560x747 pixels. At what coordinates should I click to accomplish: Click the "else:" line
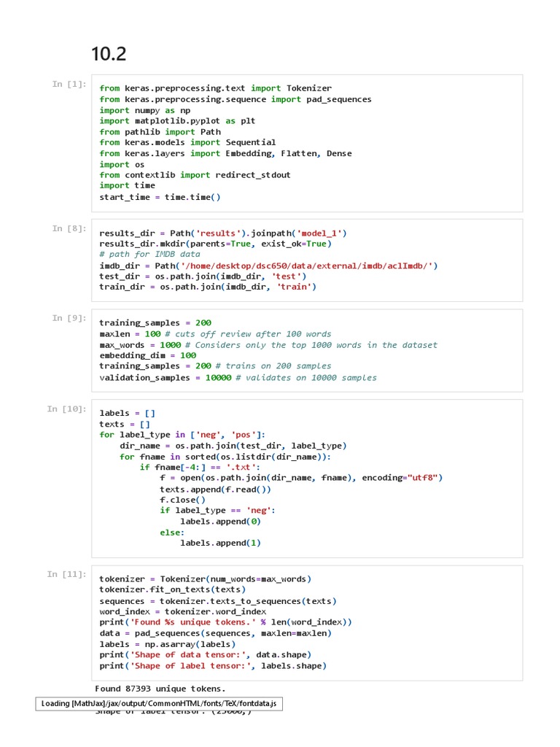(172, 533)
